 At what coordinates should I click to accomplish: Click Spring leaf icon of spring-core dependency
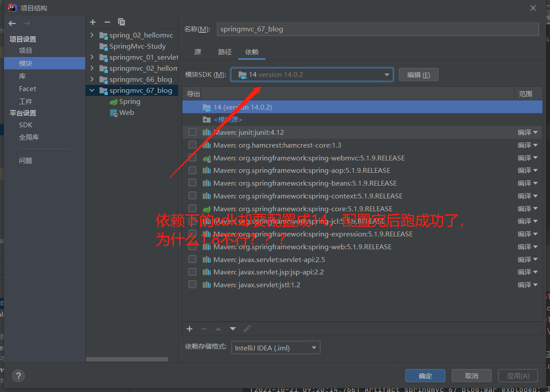[x=206, y=209]
